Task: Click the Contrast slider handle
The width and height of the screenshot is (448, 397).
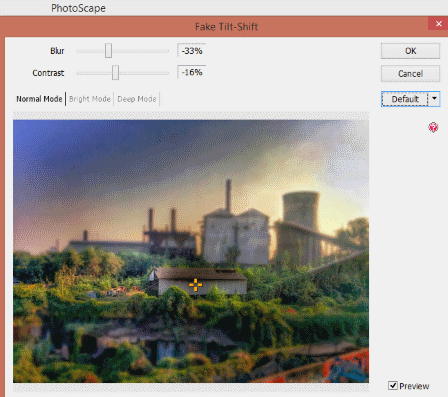Action: (x=115, y=73)
